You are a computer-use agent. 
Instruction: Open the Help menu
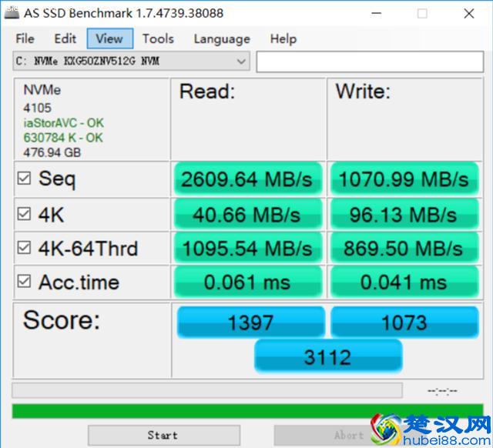pyautogui.click(x=283, y=38)
